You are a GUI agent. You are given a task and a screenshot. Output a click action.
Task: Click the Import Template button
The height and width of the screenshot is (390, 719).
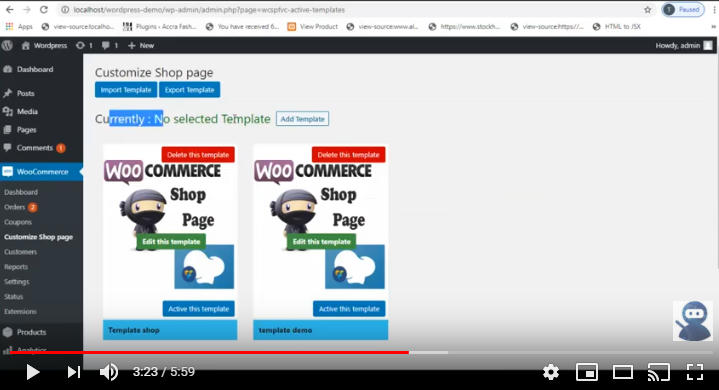(126, 90)
